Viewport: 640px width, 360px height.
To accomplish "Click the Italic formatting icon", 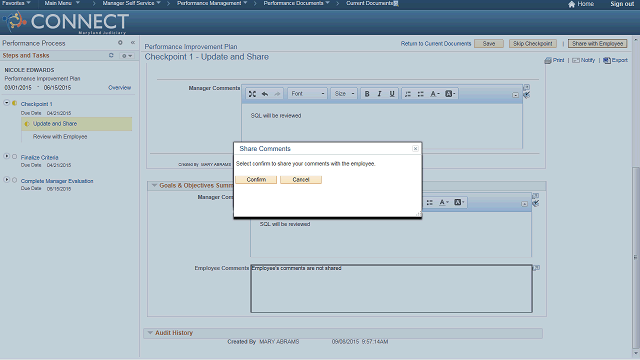I will 379,94.
